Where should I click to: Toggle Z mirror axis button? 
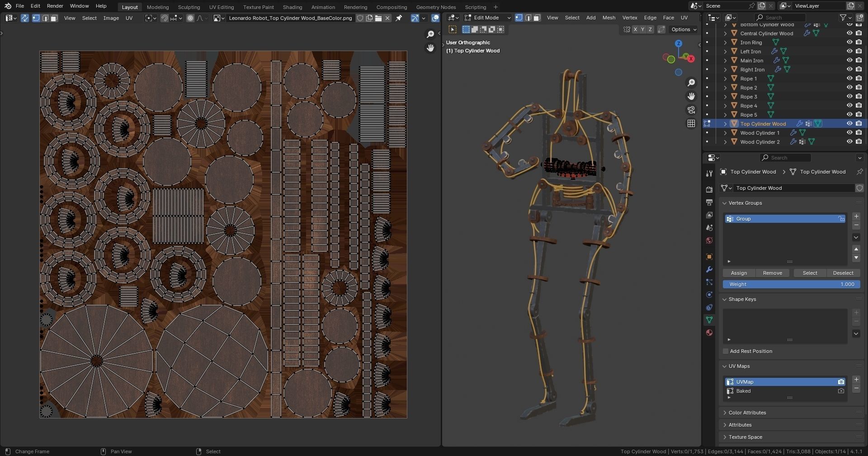[x=650, y=29]
